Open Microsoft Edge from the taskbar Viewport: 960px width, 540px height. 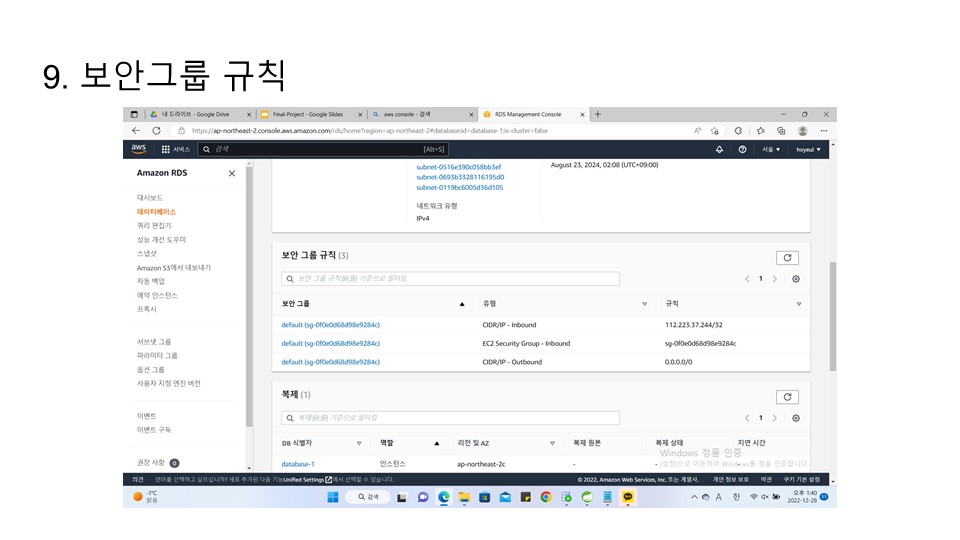tap(444, 497)
